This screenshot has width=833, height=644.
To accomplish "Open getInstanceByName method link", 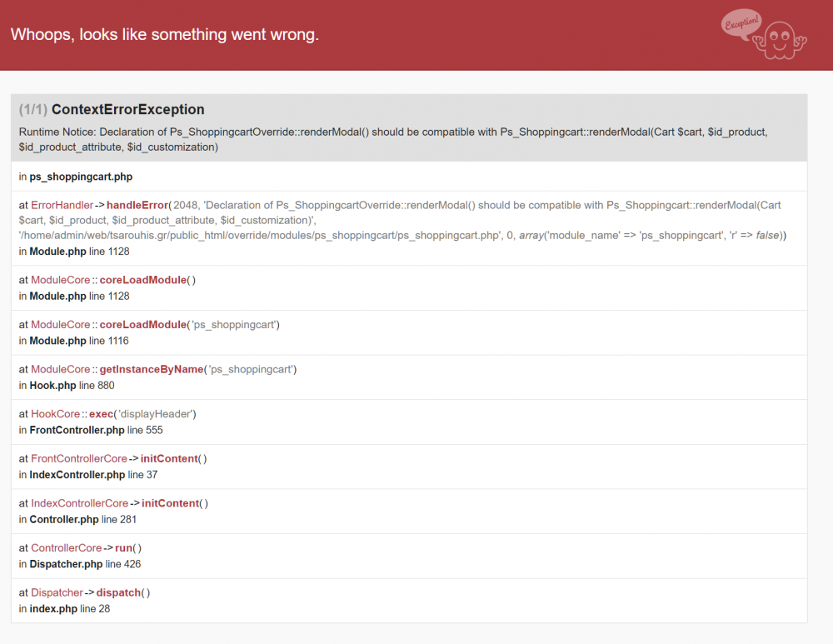I will [152, 369].
